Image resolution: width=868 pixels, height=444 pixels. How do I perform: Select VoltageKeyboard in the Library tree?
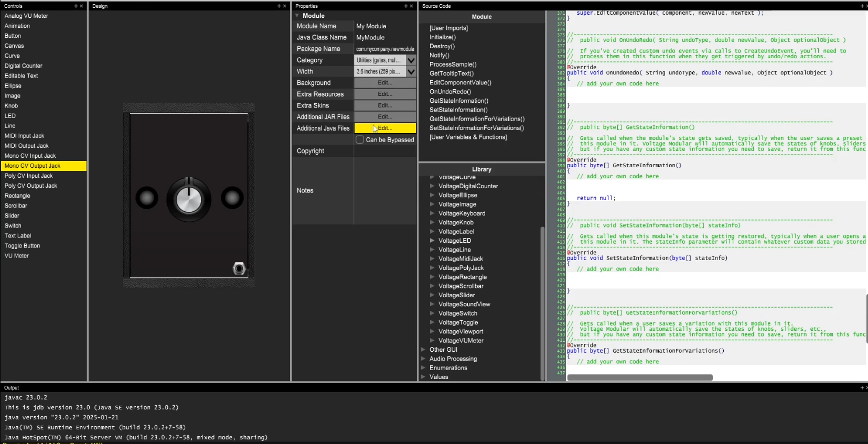[x=462, y=213]
